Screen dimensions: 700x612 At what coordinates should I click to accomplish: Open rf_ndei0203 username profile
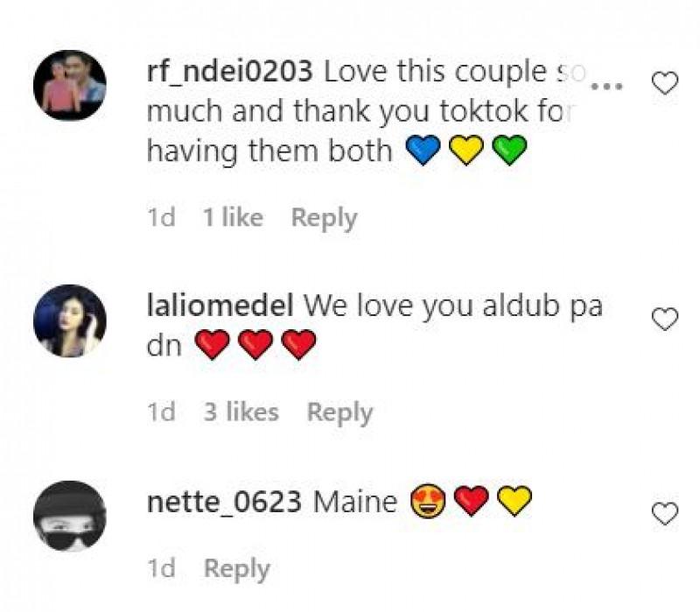click(x=230, y=72)
